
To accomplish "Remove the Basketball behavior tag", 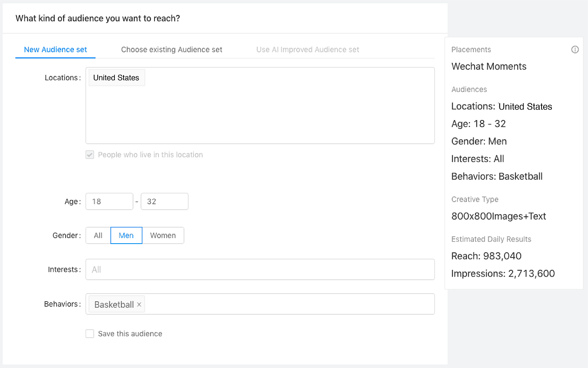I will point(139,304).
